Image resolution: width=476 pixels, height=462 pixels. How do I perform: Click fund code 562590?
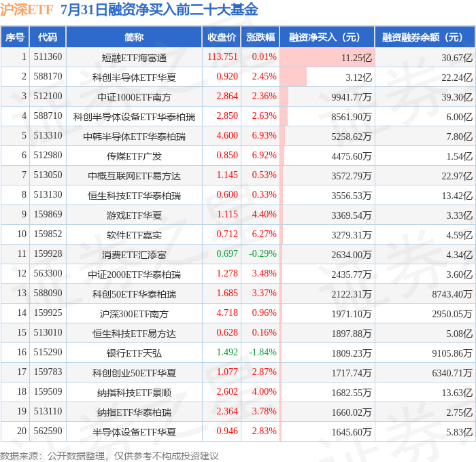48,431
